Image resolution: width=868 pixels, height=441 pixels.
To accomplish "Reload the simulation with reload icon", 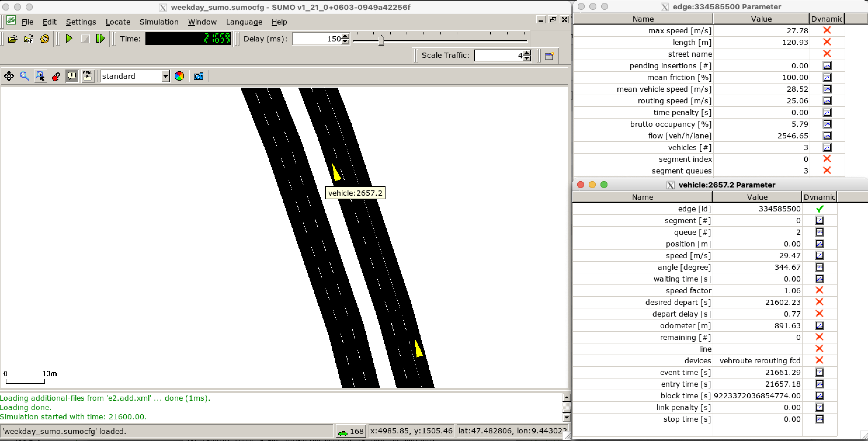I will point(45,39).
